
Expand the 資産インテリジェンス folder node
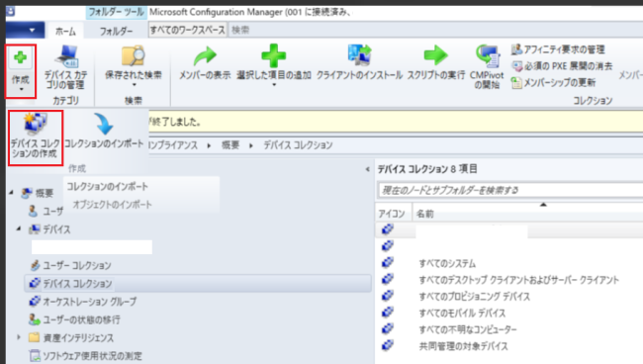point(19,337)
